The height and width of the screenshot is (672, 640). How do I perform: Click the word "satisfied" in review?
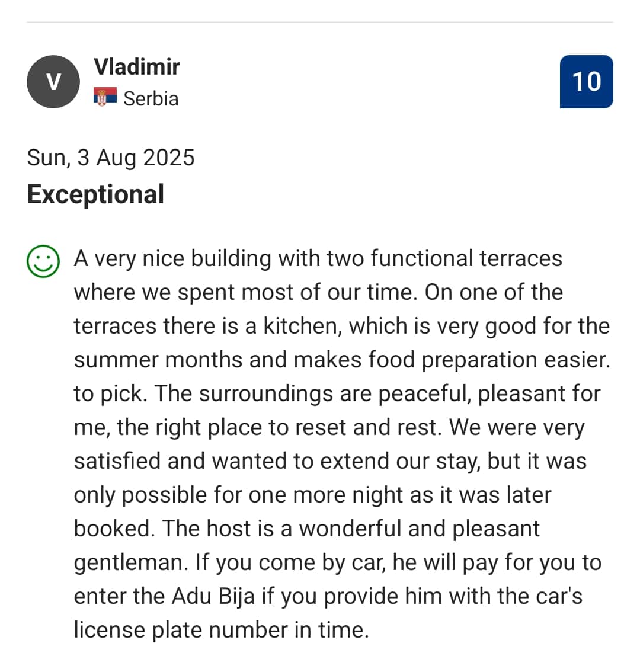click(117, 460)
